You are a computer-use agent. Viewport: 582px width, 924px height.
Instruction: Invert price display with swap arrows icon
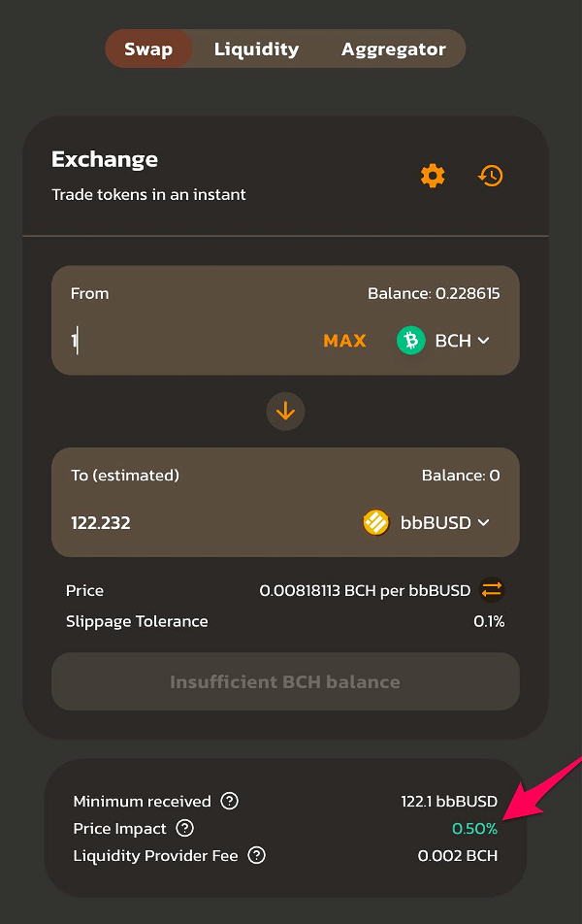(x=492, y=590)
